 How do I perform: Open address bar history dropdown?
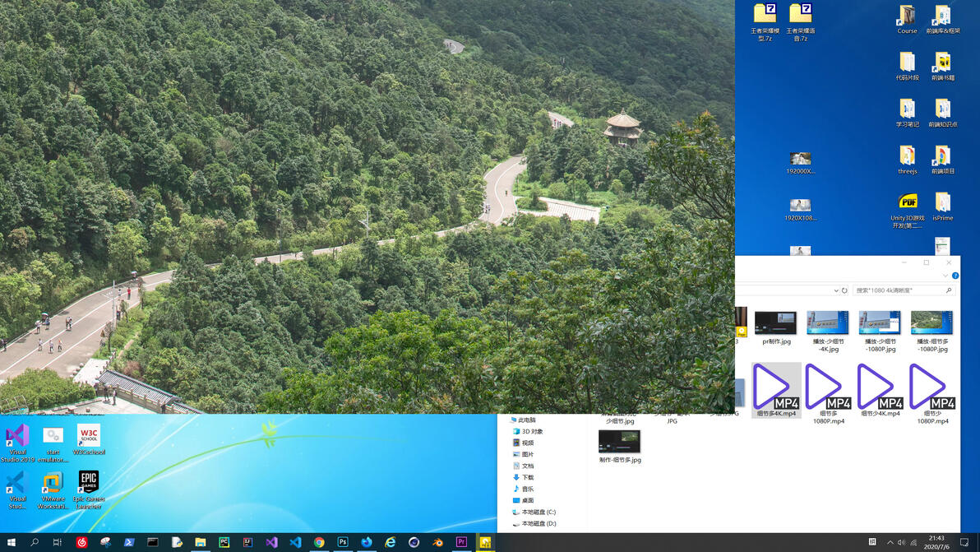coord(835,290)
